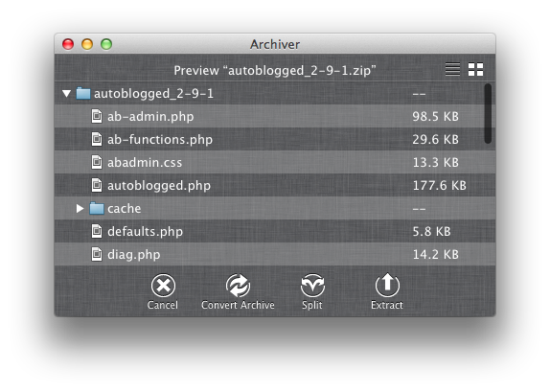Viewport: 550px width, 392px height.
Task: Expand the cache folder
Action: point(80,208)
